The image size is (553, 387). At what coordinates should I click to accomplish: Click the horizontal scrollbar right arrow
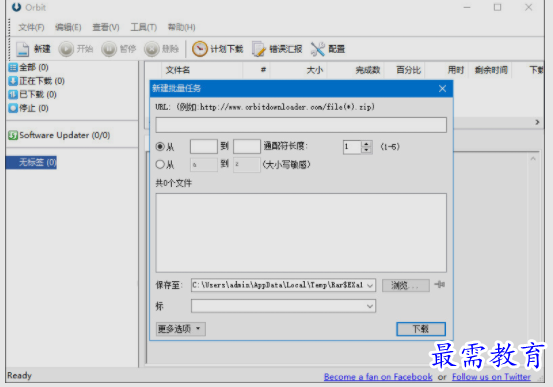click(x=537, y=122)
